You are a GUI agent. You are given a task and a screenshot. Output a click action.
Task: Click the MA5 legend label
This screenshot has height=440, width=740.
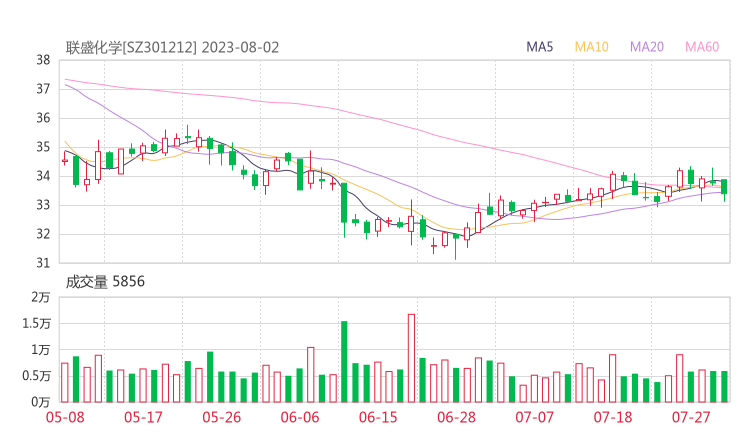point(539,47)
